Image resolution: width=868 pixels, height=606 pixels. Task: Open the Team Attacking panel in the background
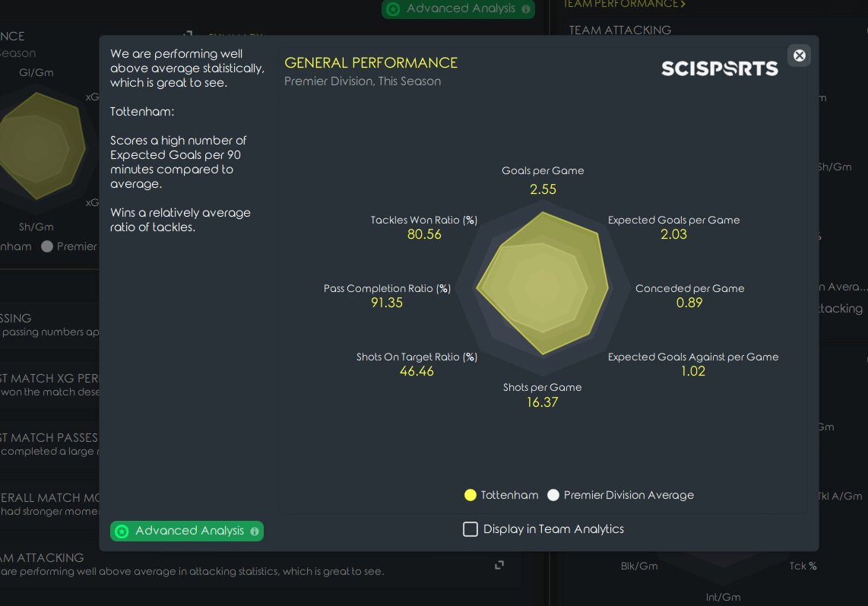[x=620, y=30]
